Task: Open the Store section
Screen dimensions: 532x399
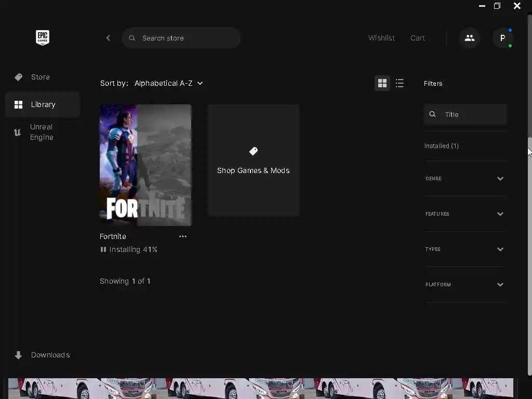Action: click(x=43, y=77)
